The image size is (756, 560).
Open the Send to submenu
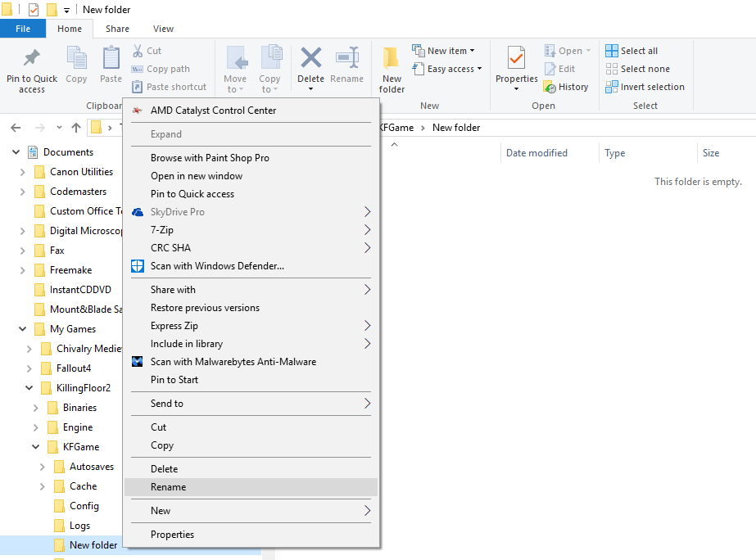pos(251,404)
